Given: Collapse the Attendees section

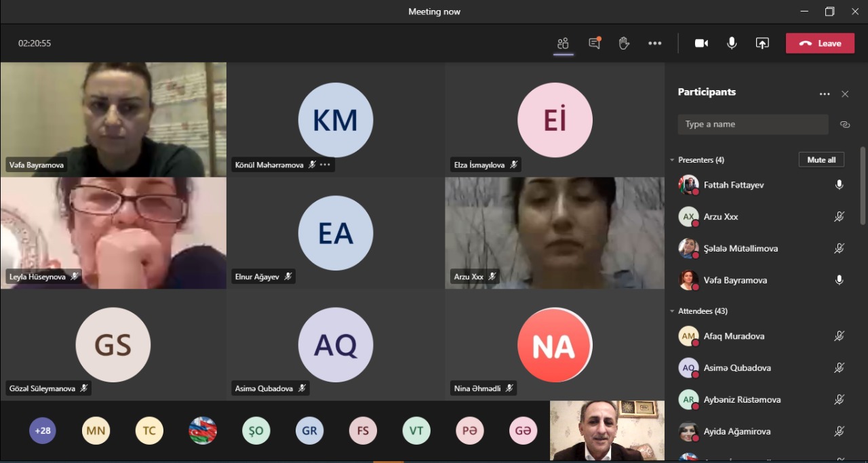Looking at the screenshot, I should click(x=672, y=311).
